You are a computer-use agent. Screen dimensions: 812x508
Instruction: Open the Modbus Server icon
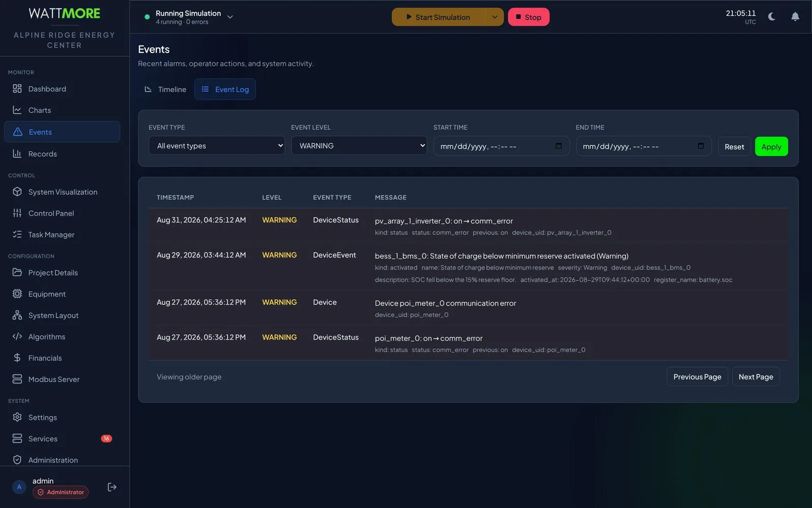pyautogui.click(x=17, y=379)
